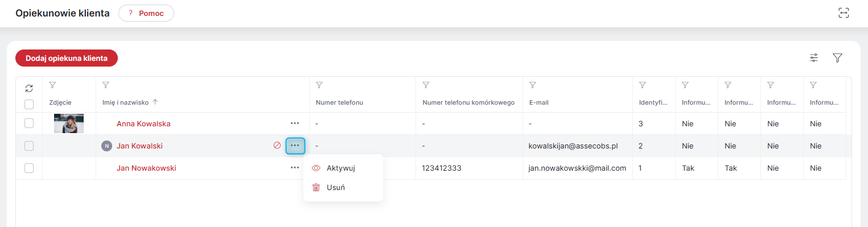Viewport: 868px width, 227px height.
Task: Click the N avatar badge by Jan Kowalski
Action: (106, 146)
